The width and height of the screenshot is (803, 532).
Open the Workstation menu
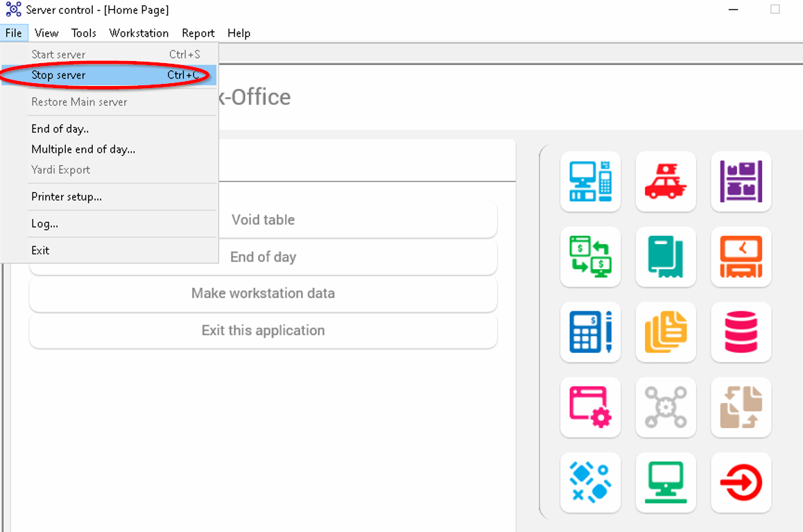[x=139, y=33]
